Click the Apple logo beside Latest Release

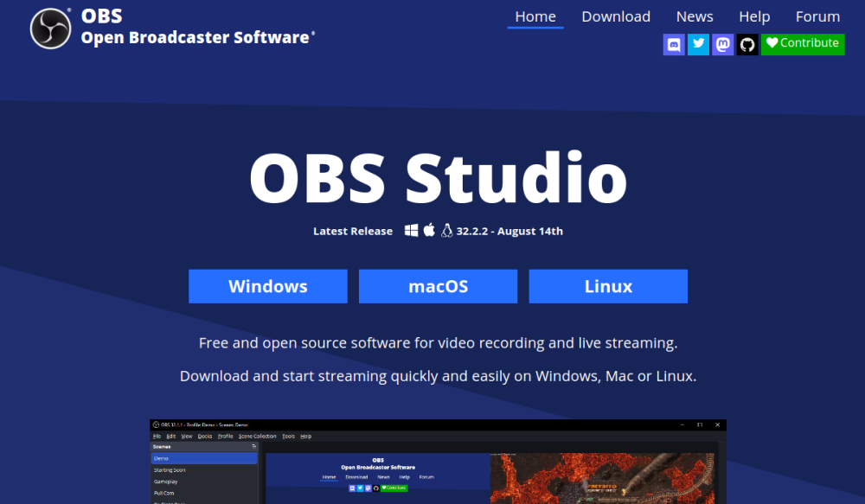429,230
